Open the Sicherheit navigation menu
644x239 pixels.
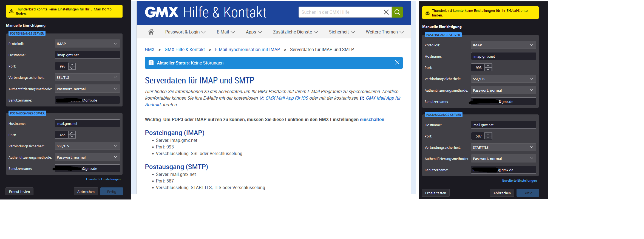coord(342,32)
